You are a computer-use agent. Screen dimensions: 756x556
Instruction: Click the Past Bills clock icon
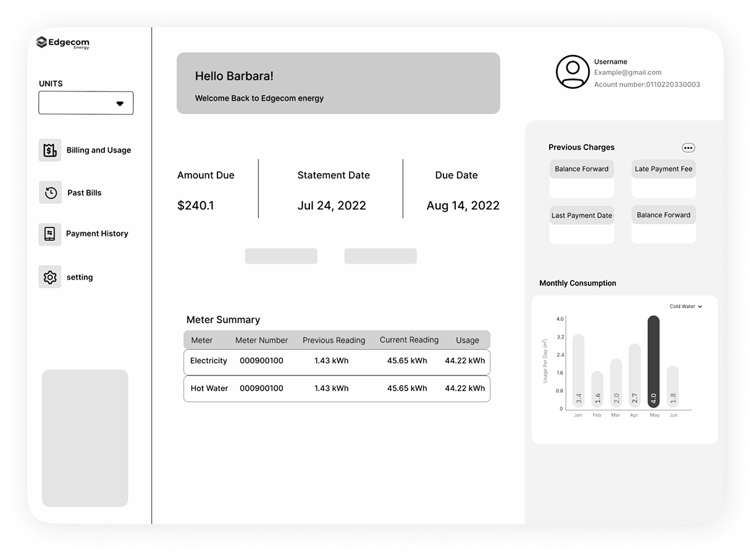[50, 193]
